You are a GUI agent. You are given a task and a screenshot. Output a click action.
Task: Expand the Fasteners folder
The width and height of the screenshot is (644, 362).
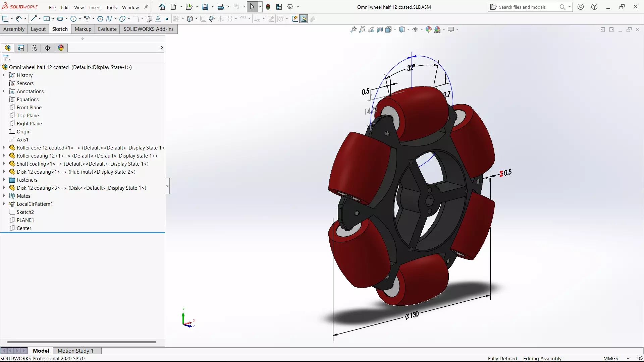pyautogui.click(x=4, y=180)
